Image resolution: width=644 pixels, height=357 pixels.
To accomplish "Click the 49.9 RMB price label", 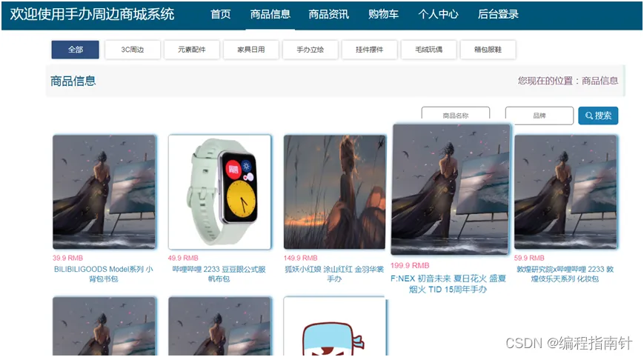I will click(x=183, y=258).
